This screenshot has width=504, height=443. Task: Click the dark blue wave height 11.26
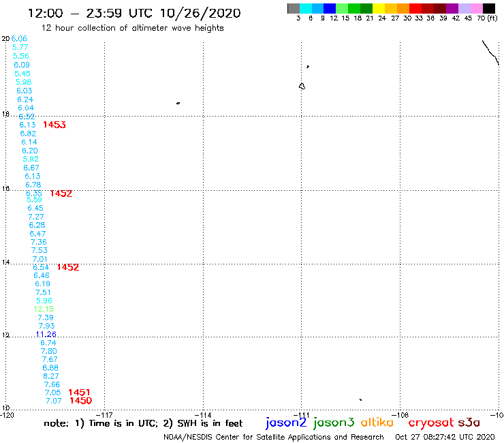point(46,334)
